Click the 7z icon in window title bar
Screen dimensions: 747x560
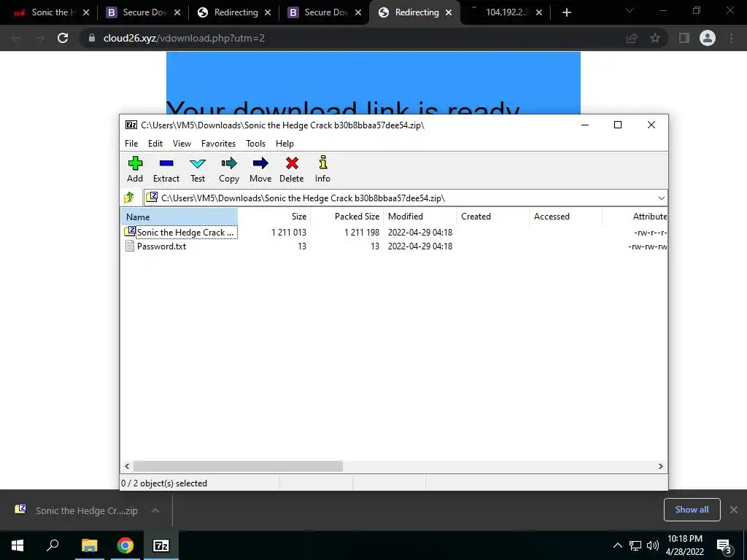coord(131,125)
